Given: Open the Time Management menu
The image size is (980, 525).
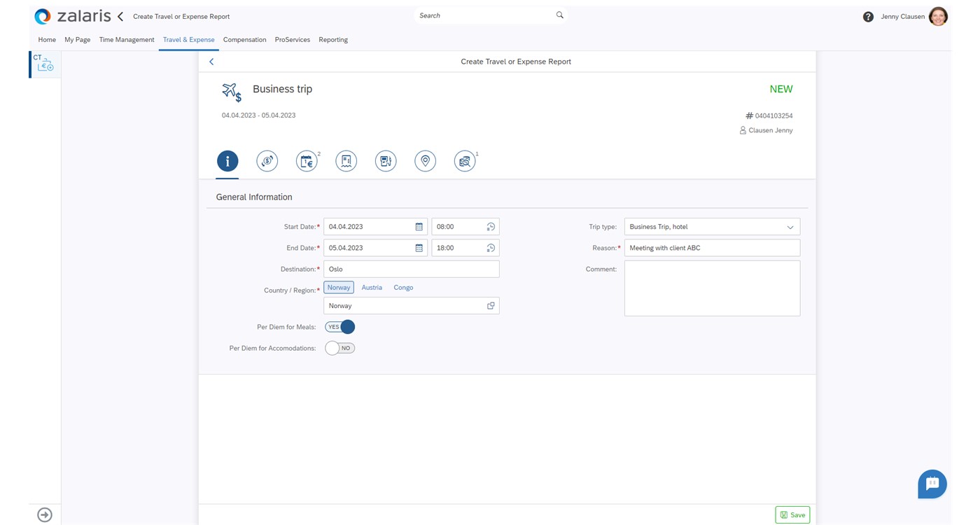Looking at the screenshot, I should 127,40.
